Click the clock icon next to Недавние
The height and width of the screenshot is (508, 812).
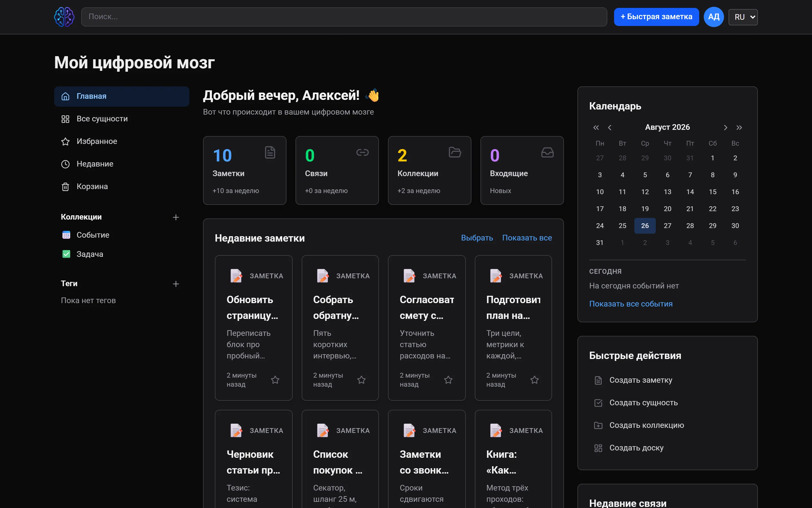[x=65, y=164]
